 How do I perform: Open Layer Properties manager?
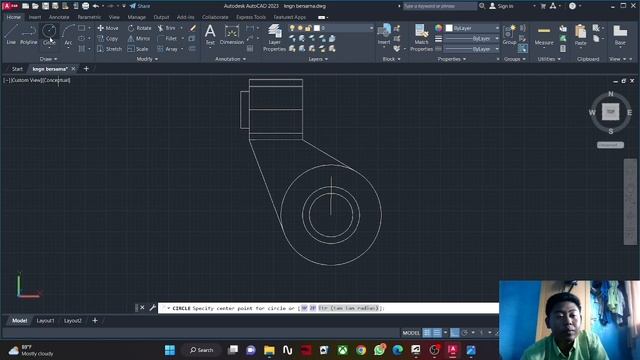(x=274, y=38)
